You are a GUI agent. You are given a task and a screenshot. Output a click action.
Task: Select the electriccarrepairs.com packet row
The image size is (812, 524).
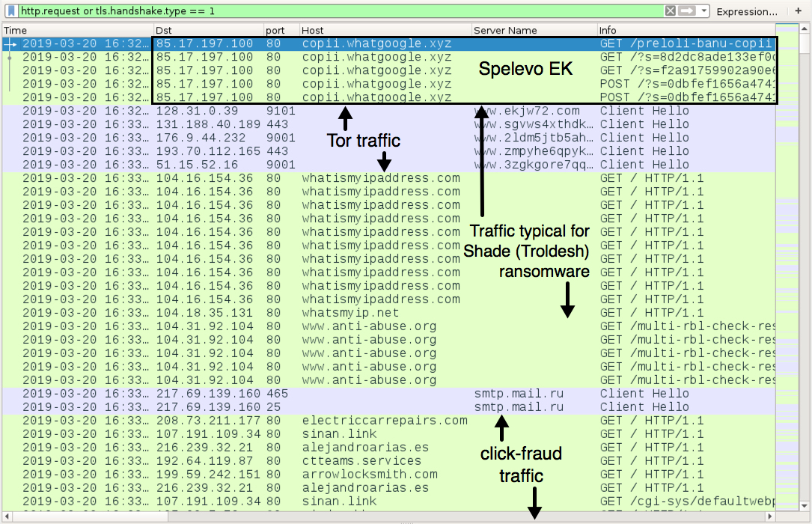[x=389, y=421]
